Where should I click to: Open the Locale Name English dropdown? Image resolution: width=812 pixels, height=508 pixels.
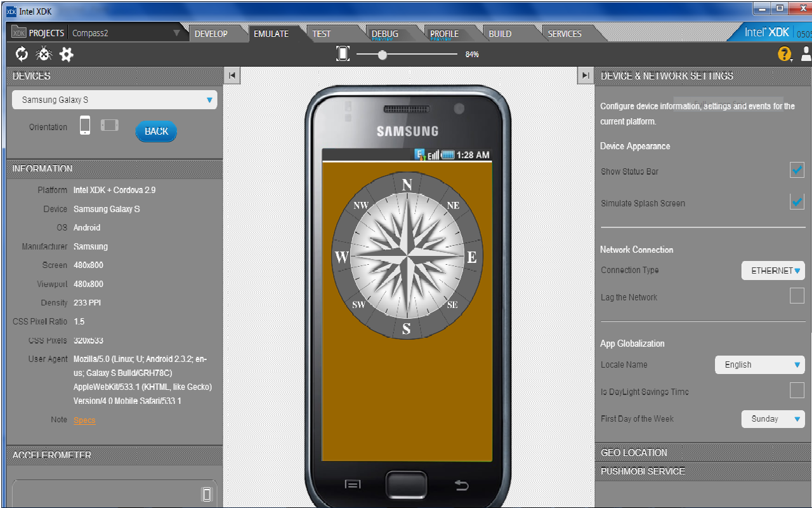759,364
